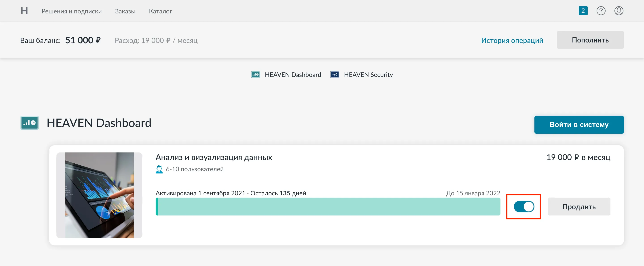The height and width of the screenshot is (266, 644).
Task: Click the Продлить button
Action: [x=579, y=207]
